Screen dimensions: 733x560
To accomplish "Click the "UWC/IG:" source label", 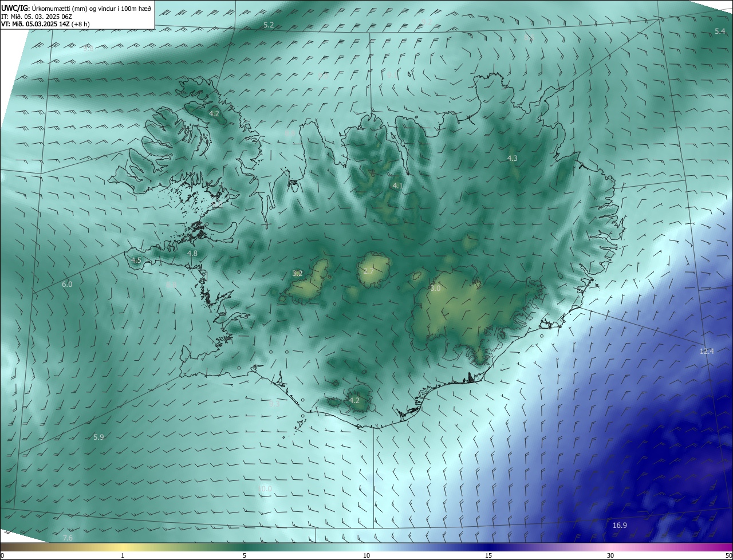I will (x=15, y=9).
